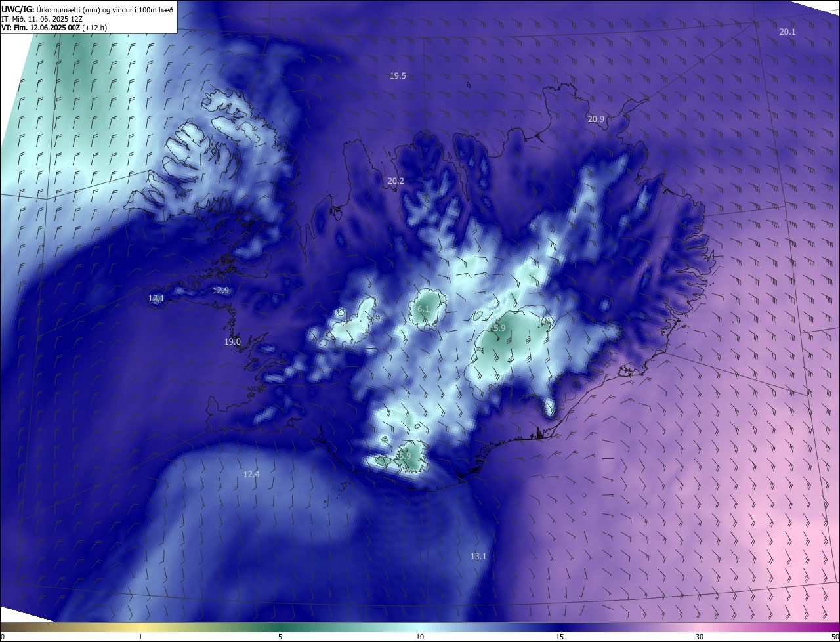Click the 19.5 value label on the map
Image resolution: width=840 pixels, height=642 pixels.
pos(398,76)
